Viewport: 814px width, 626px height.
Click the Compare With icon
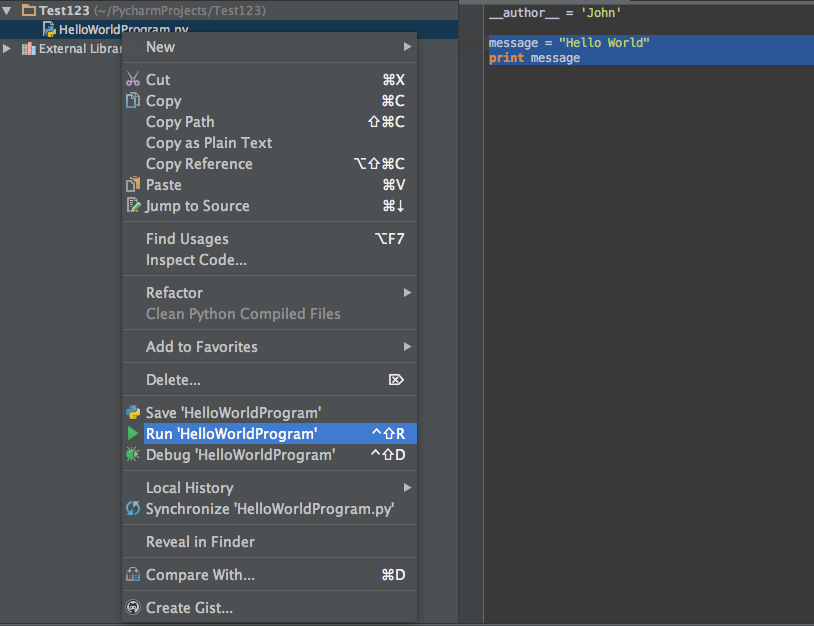[133, 575]
